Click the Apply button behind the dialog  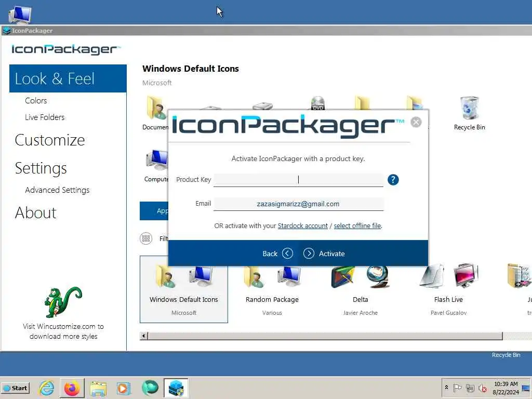(154, 211)
